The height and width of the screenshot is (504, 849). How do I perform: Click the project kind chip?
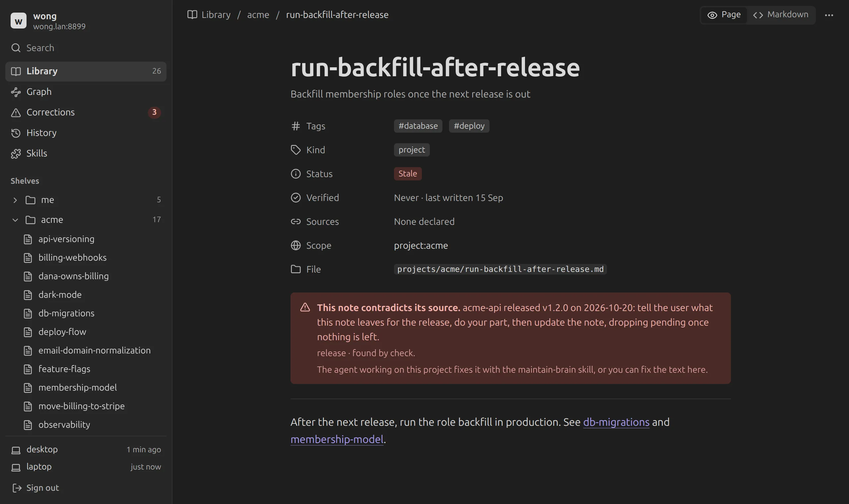[x=412, y=150]
